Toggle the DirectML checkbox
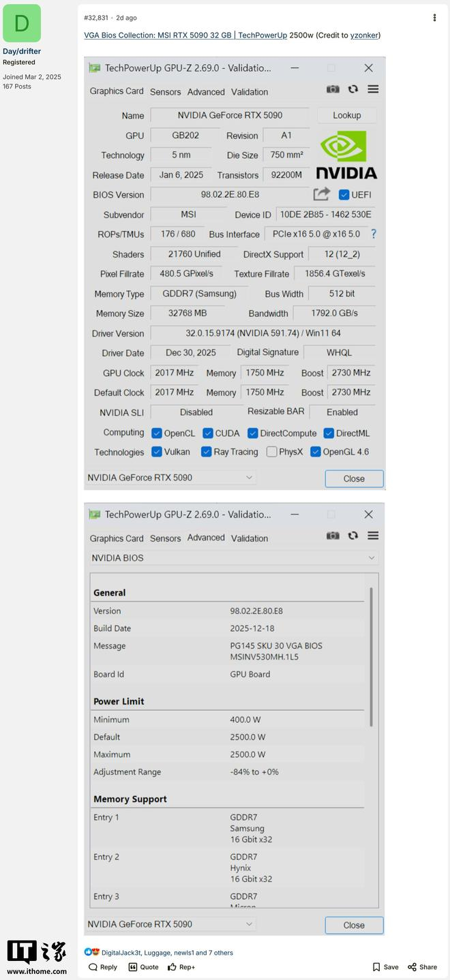 click(x=329, y=433)
